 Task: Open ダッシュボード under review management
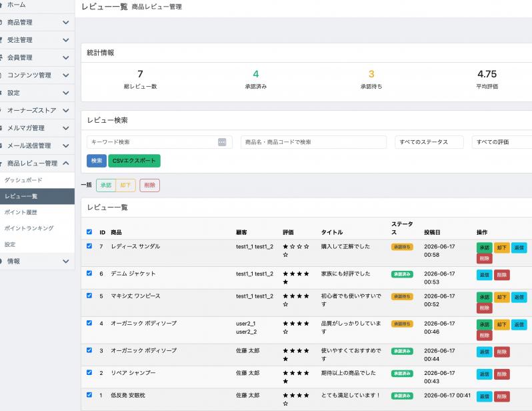pos(23,180)
